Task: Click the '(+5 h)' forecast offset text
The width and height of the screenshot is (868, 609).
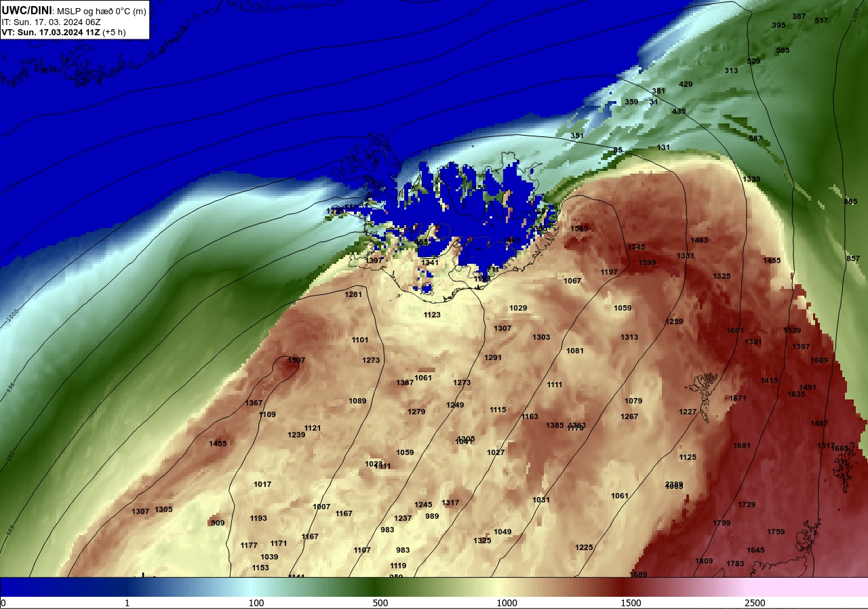Action: coord(114,32)
